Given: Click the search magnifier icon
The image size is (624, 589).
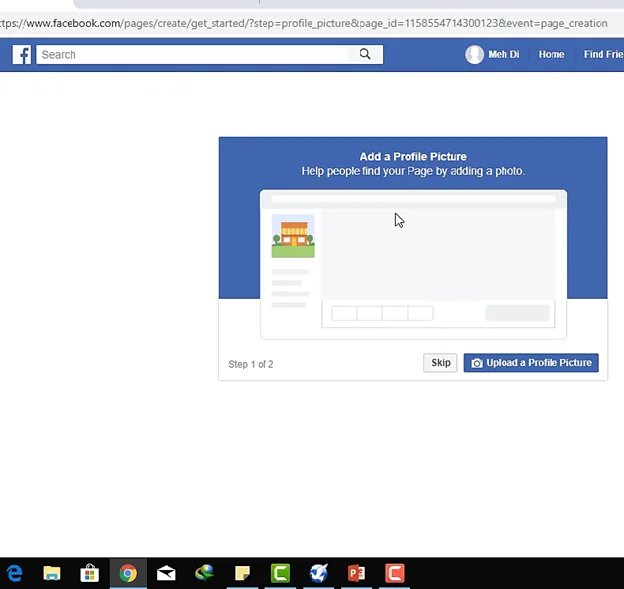Looking at the screenshot, I should pos(365,55).
